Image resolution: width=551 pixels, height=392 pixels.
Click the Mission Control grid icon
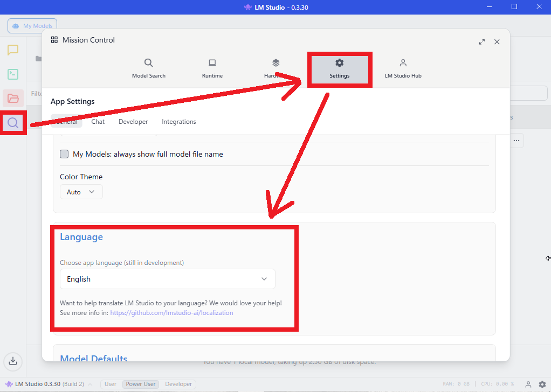pyautogui.click(x=54, y=40)
